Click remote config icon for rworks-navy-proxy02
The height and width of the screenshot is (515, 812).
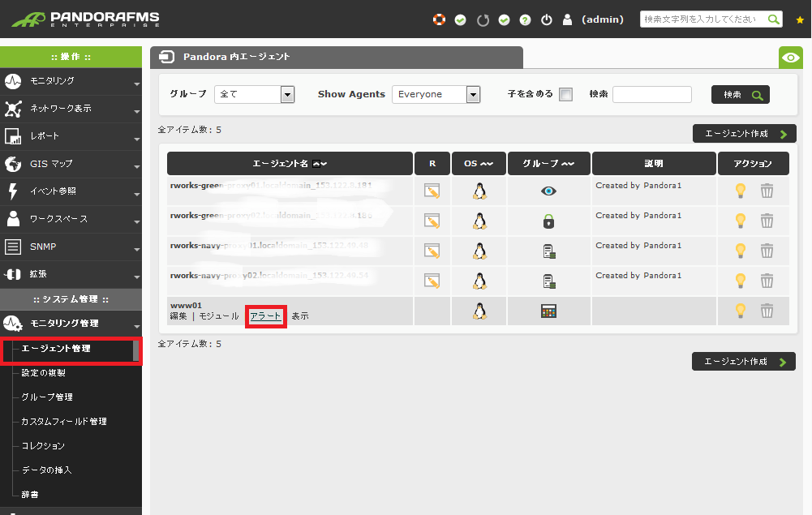[x=432, y=281]
